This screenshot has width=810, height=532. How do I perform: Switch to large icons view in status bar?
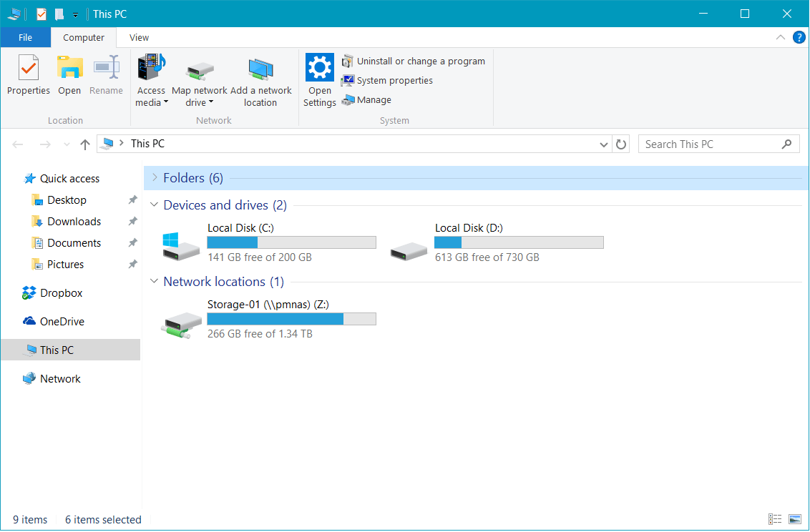click(794, 520)
